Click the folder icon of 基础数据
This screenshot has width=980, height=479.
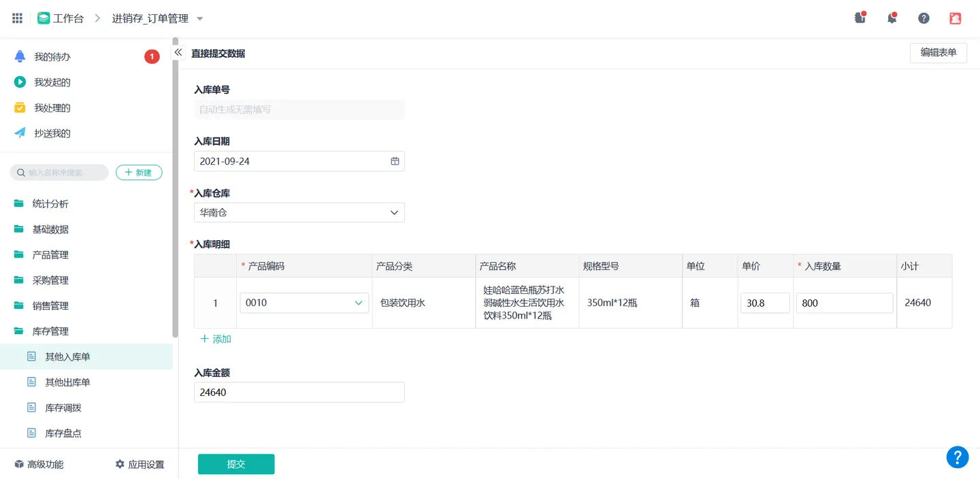(x=19, y=229)
